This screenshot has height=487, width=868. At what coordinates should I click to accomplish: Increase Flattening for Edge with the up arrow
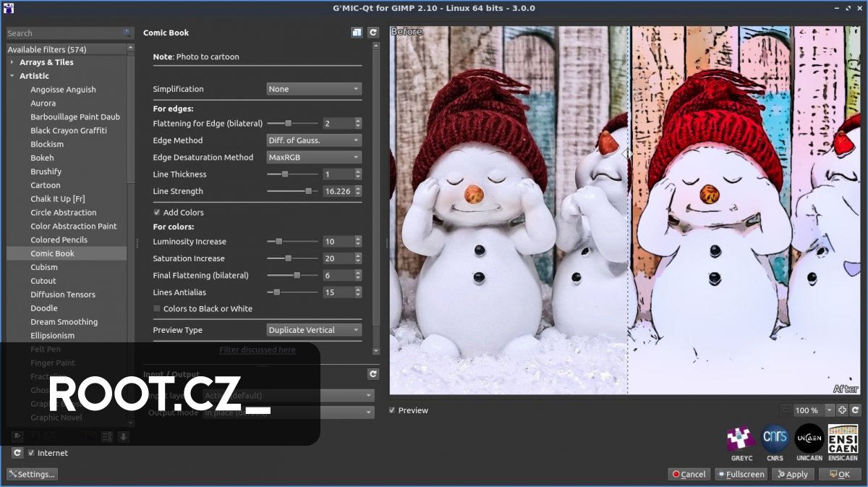coord(358,121)
